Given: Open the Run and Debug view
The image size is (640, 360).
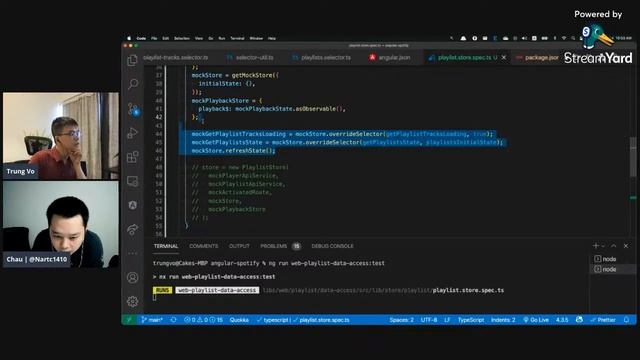Looking at the screenshot, I should (x=132, y=133).
